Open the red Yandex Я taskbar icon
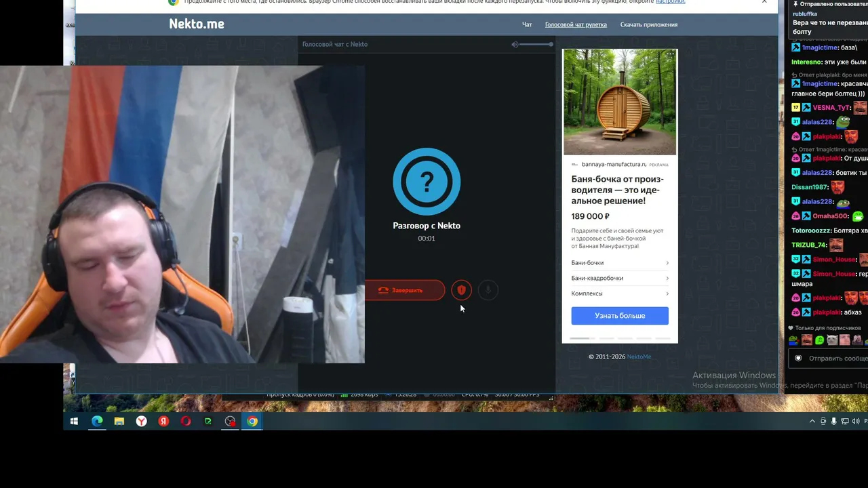The image size is (868, 488). click(163, 421)
